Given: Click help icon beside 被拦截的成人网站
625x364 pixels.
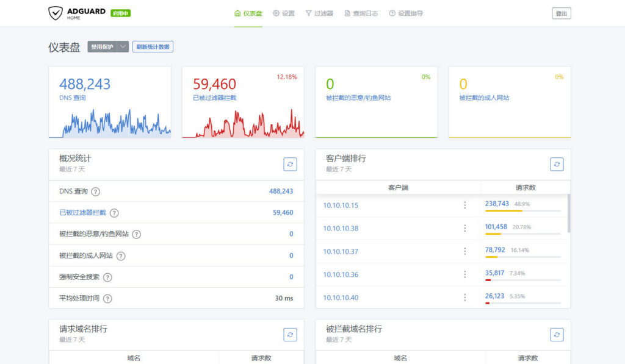Looking at the screenshot, I should [x=121, y=256].
